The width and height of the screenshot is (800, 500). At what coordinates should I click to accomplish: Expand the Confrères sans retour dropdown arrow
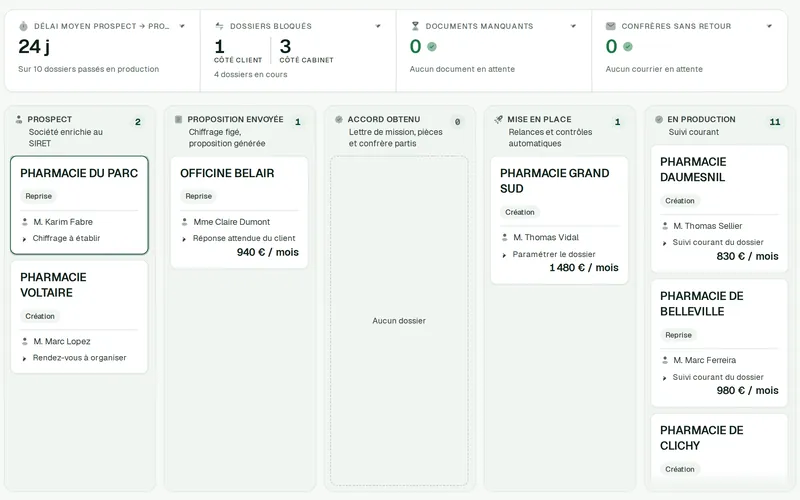click(x=769, y=26)
